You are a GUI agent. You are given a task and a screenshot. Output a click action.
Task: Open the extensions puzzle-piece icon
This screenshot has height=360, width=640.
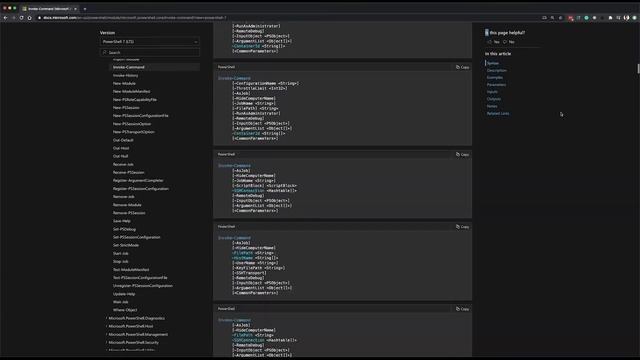click(x=610, y=18)
